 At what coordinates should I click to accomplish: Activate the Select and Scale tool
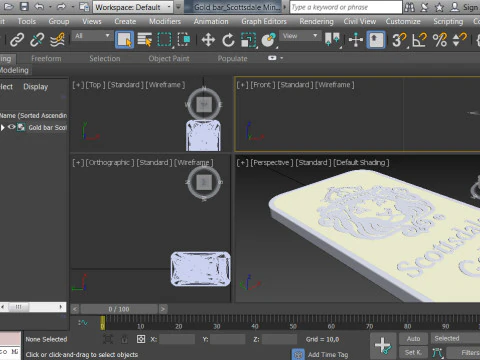point(248,40)
